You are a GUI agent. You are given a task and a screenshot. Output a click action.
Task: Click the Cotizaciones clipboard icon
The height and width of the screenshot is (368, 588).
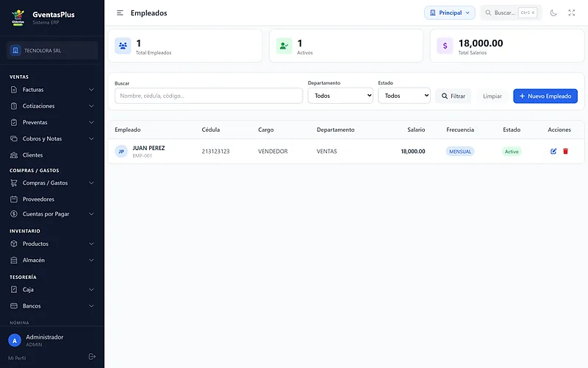click(x=14, y=106)
